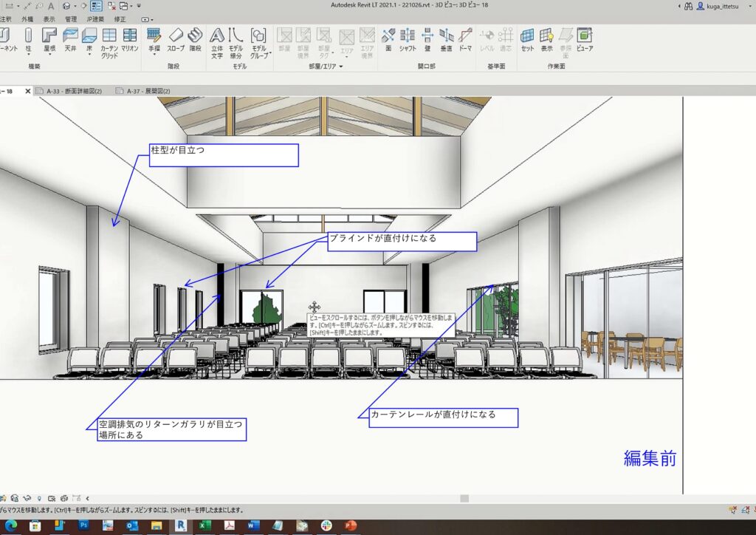Select the シャフト (Shaft) opening tool
Viewport: 756px width, 535px height.
408,38
